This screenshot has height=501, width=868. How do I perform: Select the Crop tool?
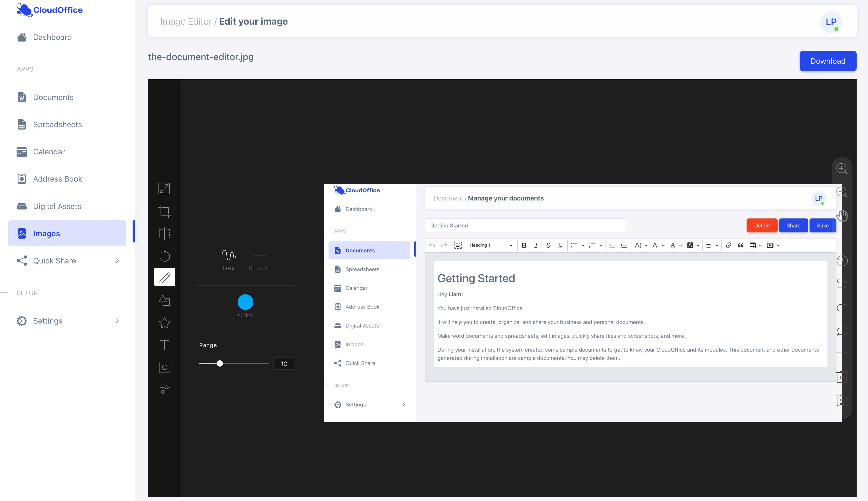pyautogui.click(x=164, y=211)
